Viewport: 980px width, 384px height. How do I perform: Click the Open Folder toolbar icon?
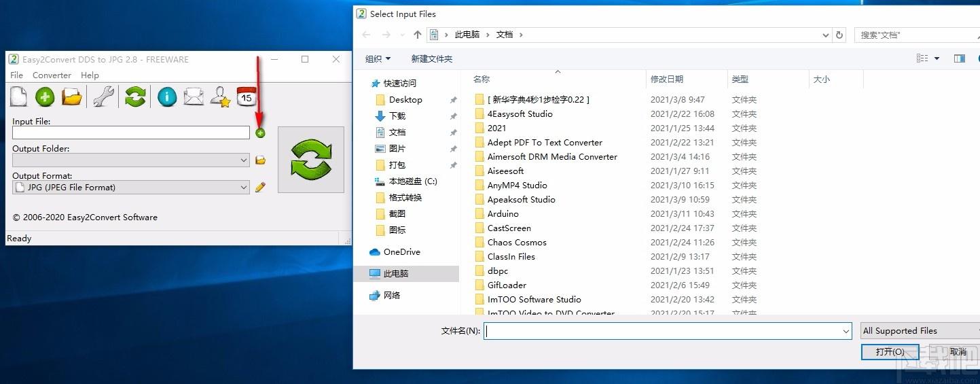point(71,97)
